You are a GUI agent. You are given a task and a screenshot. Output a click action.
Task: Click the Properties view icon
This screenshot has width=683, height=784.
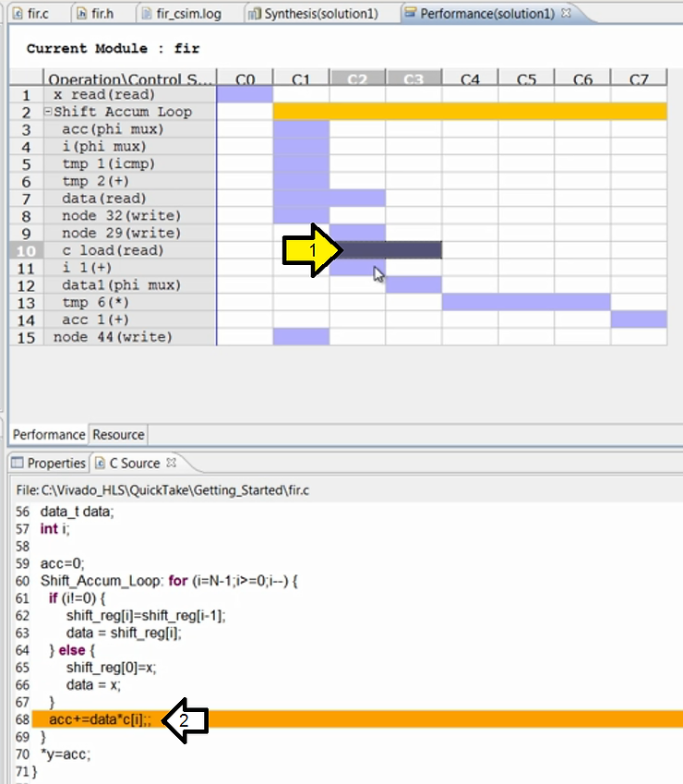click(x=18, y=463)
